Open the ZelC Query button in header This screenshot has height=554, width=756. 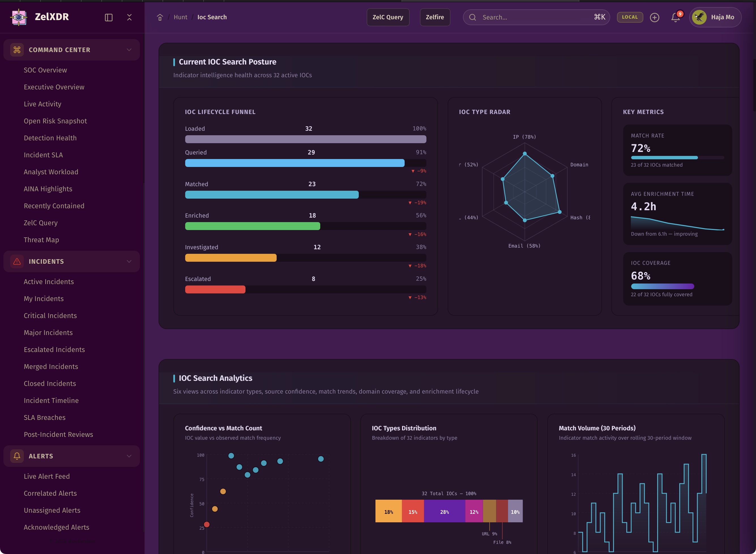coord(388,17)
